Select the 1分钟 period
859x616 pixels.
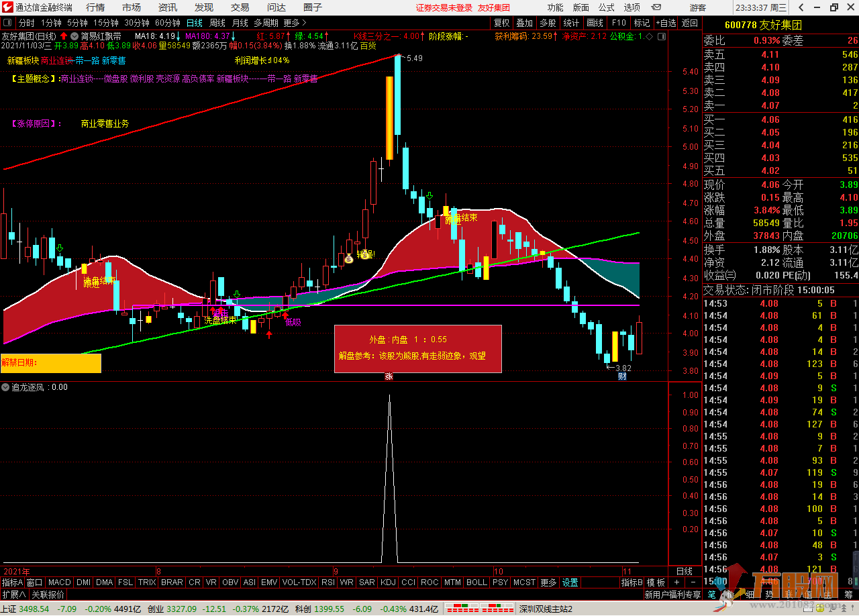(50, 23)
